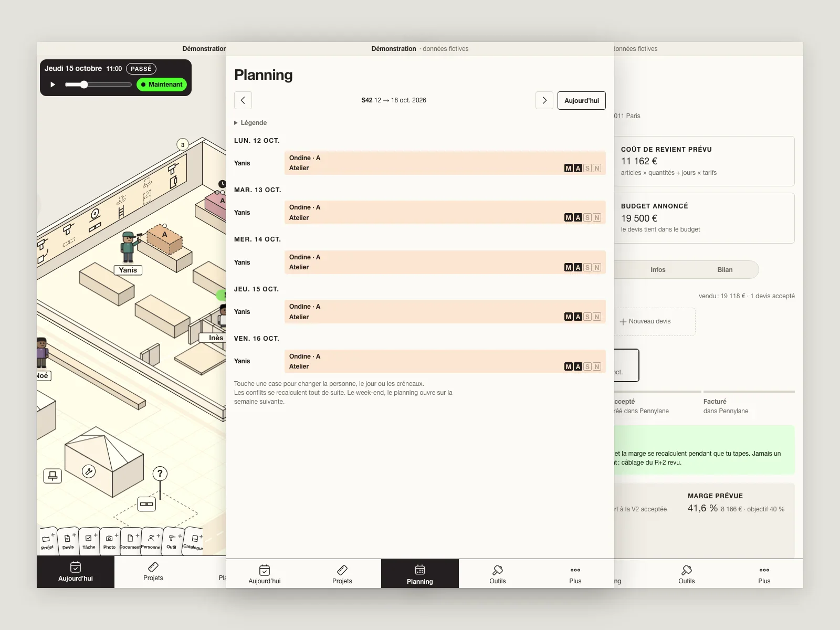Open the Ondine · A assignment on Jeudi 15 oct.

coord(445,311)
